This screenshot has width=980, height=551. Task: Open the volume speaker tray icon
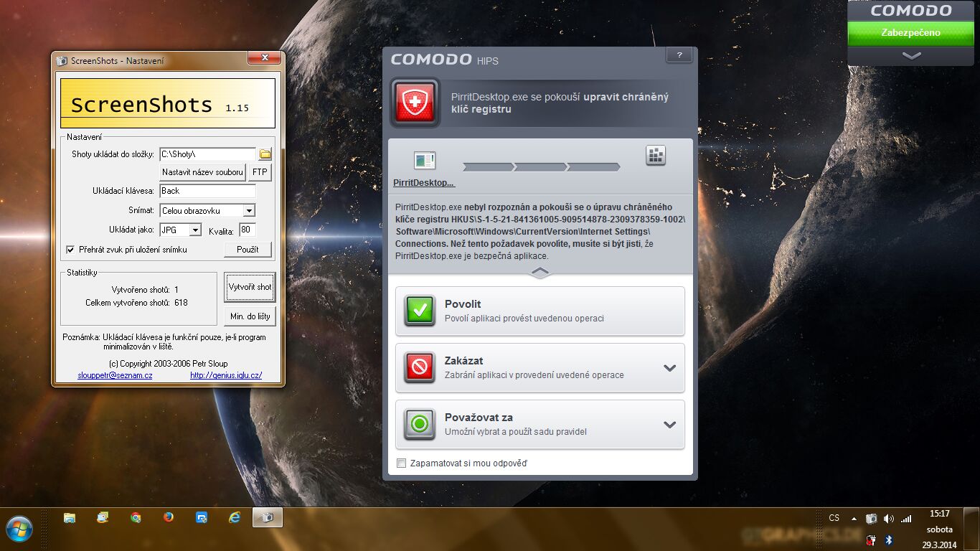[x=889, y=519]
